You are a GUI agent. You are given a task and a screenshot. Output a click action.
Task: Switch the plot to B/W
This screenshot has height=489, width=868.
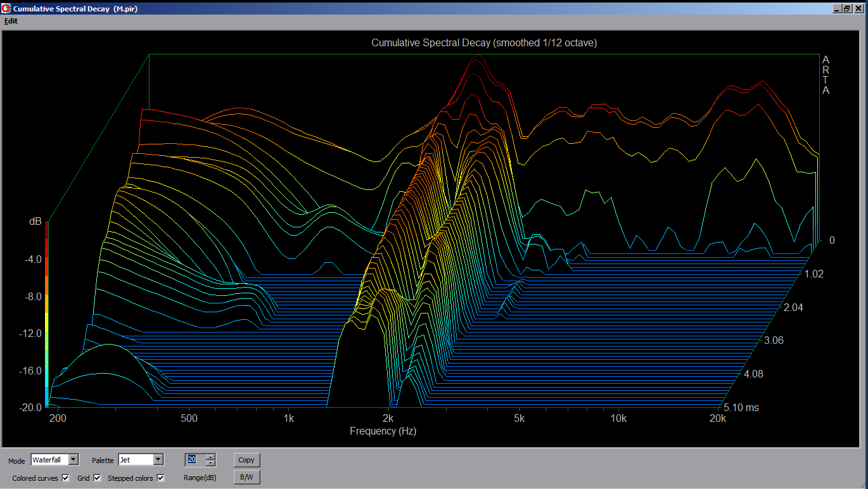(x=246, y=477)
